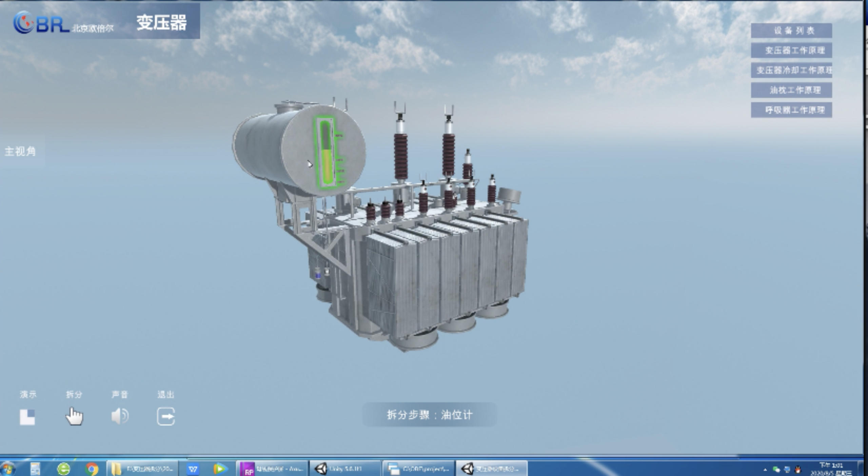
Task: Open 变压器工作原理 menu item
Action: pyautogui.click(x=791, y=51)
